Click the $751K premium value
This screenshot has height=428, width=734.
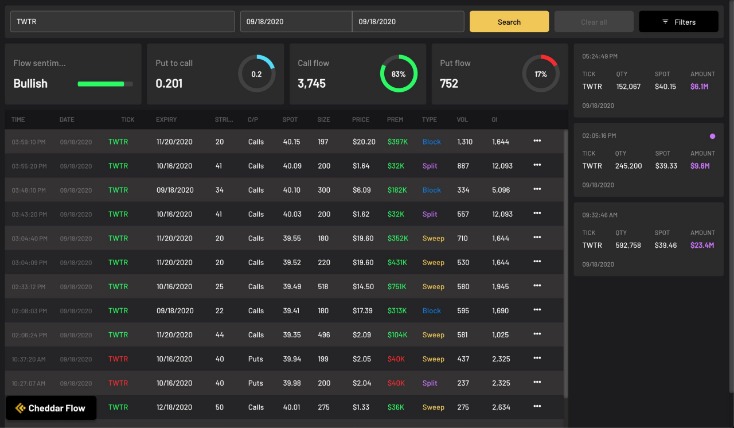click(x=397, y=286)
